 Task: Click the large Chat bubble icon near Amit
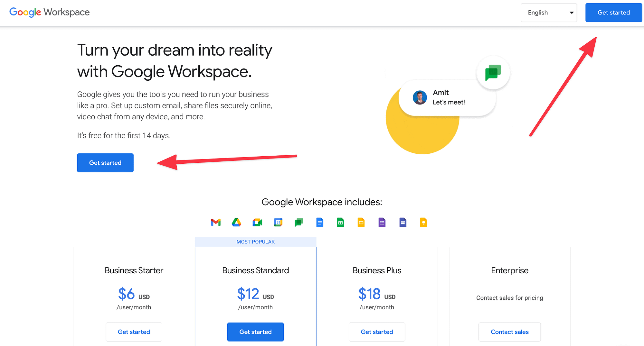tap(493, 73)
